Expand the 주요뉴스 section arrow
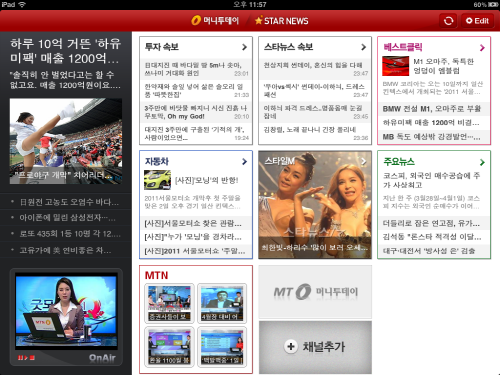Viewport: 500px width, 375px height. pos(482,162)
